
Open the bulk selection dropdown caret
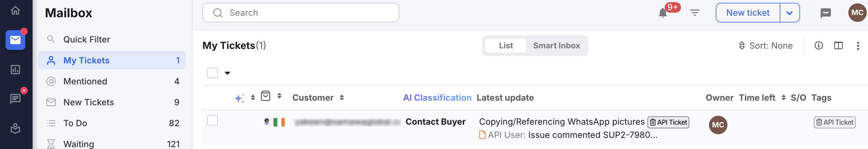pos(227,73)
